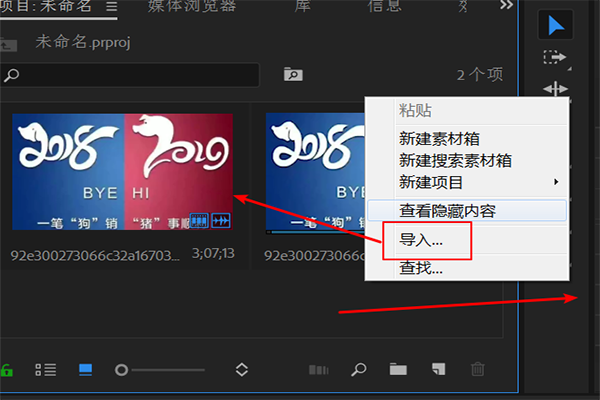Adjust the thumbnail zoom slider
The width and height of the screenshot is (600, 400).
pyautogui.click(x=160, y=370)
